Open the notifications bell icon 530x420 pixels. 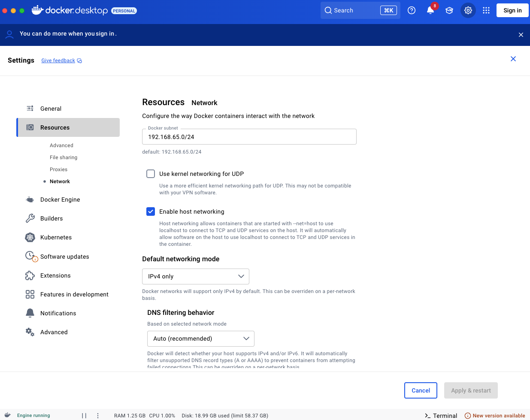click(x=430, y=10)
